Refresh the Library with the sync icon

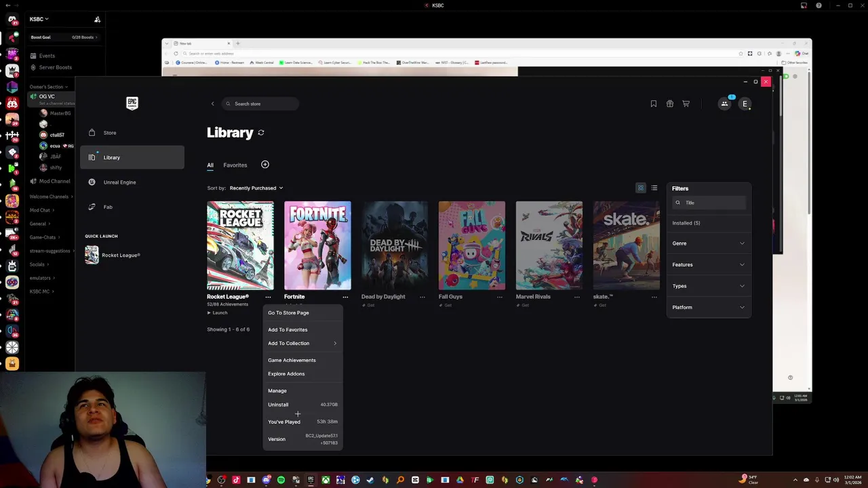[261, 133]
